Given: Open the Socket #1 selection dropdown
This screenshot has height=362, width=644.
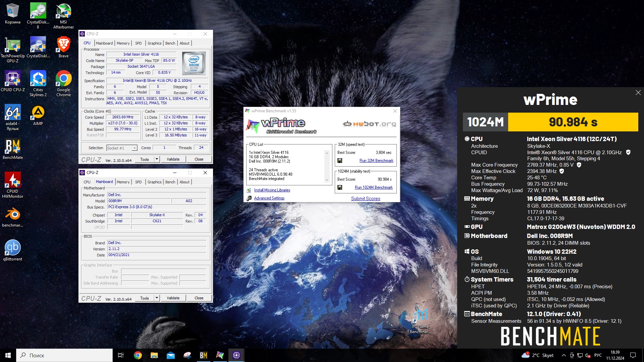Looking at the screenshot, I should click(x=122, y=148).
